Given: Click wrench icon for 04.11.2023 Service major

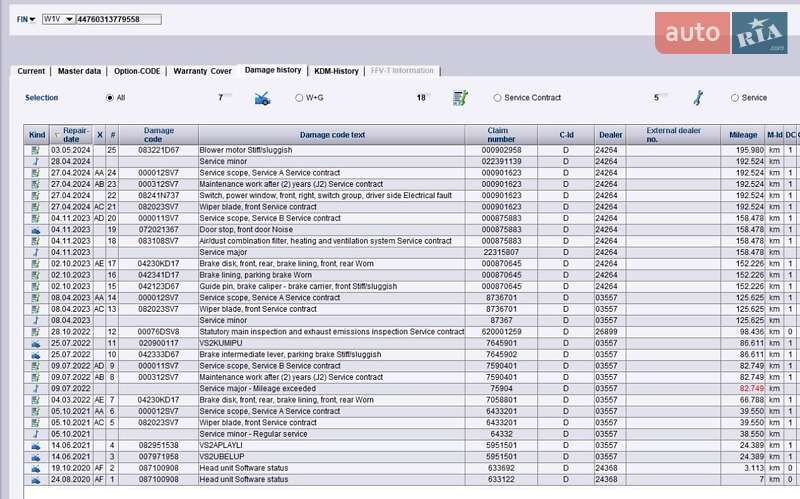Looking at the screenshot, I should click(x=36, y=252).
